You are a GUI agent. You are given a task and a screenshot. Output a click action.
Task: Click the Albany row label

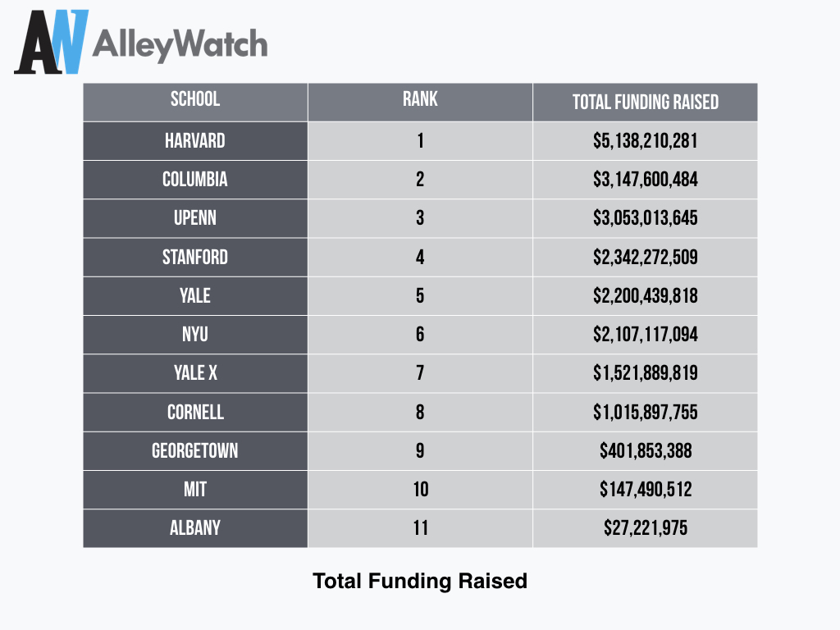click(195, 528)
